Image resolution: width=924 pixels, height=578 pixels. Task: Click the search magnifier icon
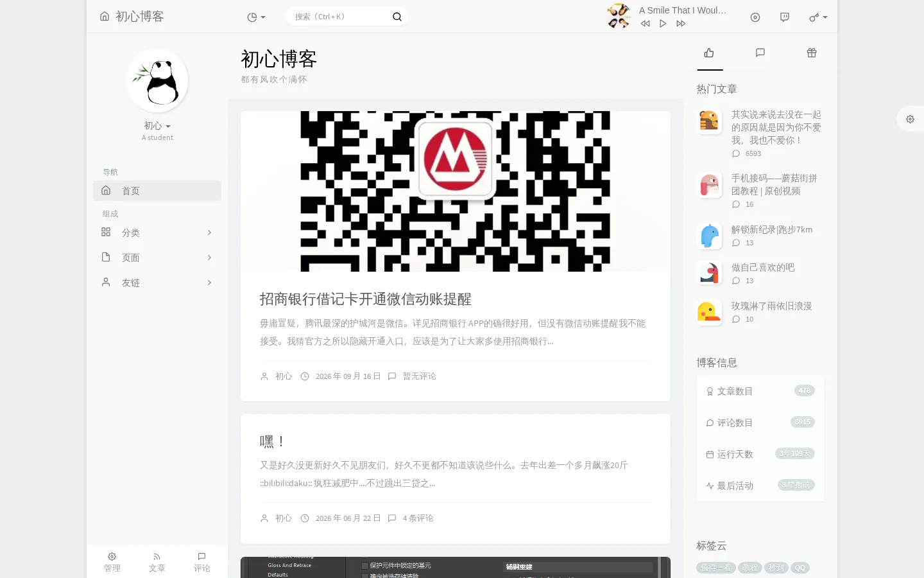(x=397, y=17)
